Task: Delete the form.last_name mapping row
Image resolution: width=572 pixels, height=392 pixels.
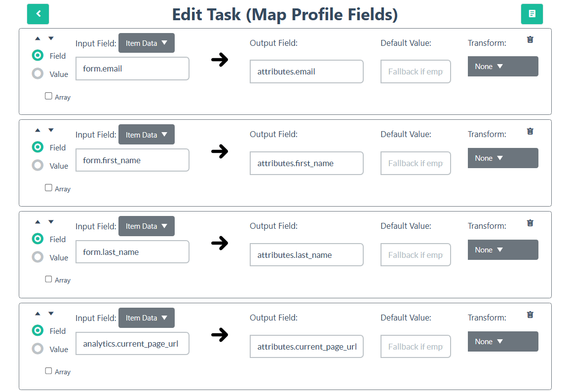Action: (x=530, y=223)
